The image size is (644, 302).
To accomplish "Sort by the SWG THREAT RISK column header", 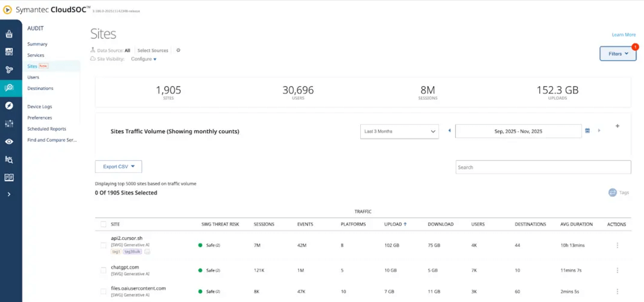I will [x=220, y=224].
